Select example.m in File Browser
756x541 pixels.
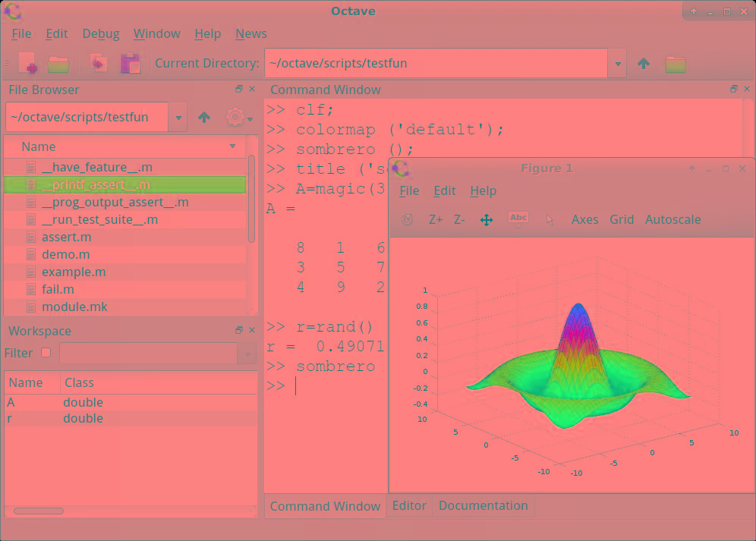pos(125,272)
